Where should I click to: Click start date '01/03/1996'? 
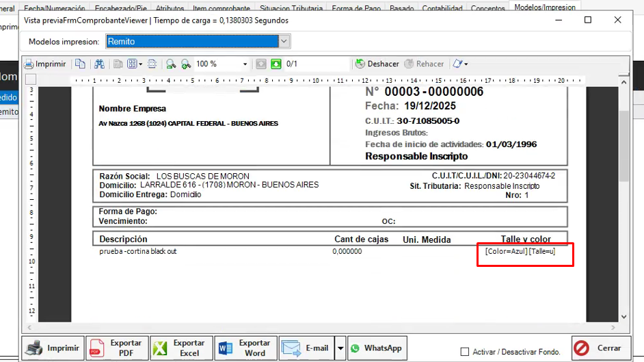point(511,144)
